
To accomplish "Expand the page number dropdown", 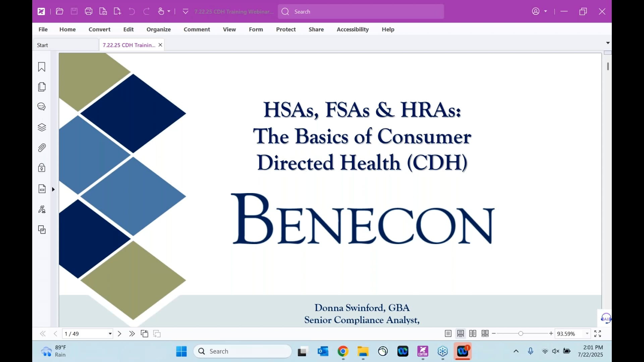I will pyautogui.click(x=110, y=334).
